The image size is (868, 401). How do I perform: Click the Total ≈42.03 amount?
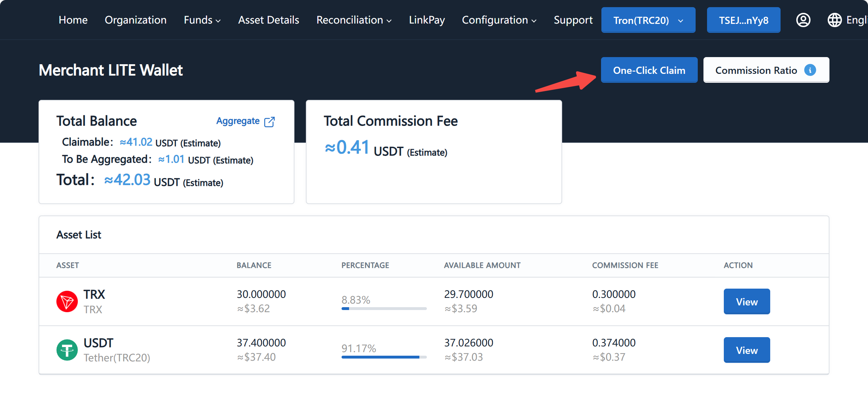pos(127,179)
